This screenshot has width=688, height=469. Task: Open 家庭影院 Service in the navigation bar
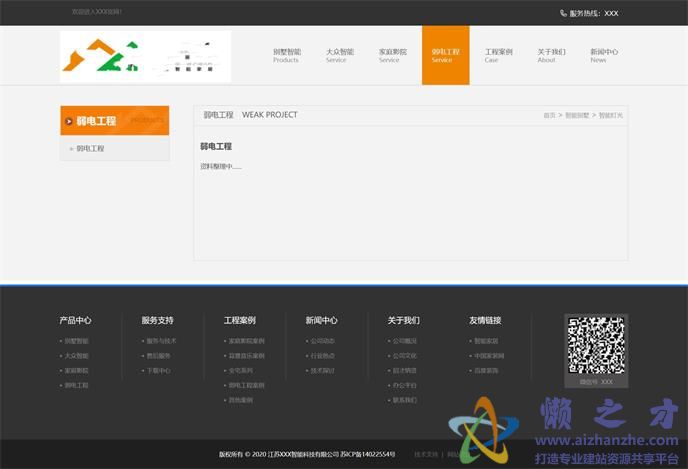tap(393, 55)
